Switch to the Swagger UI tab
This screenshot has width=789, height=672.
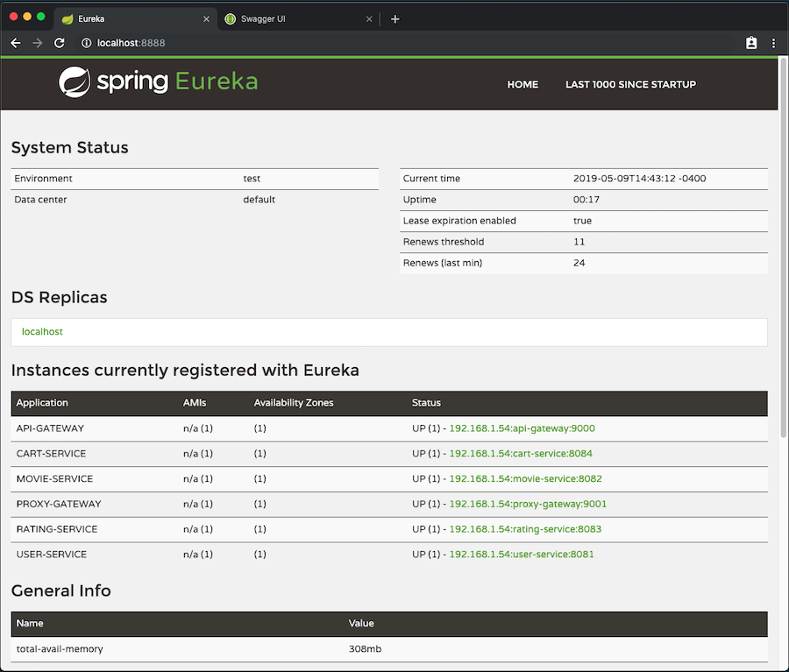299,19
